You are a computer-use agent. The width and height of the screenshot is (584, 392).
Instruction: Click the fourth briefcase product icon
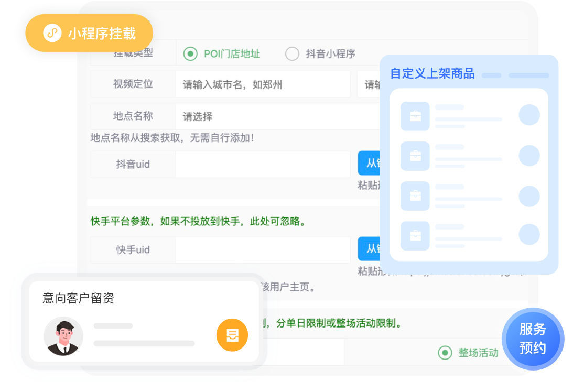[x=415, y=235]
